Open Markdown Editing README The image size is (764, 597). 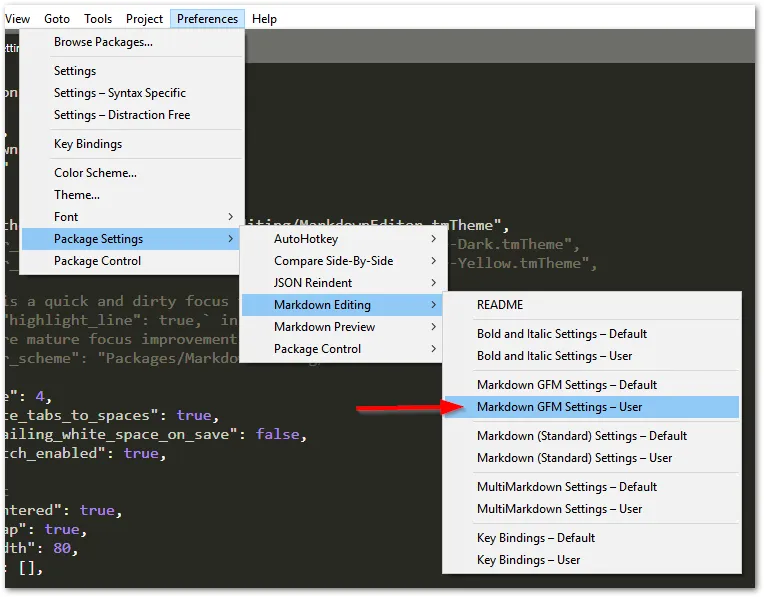click(x=592, y=305)
